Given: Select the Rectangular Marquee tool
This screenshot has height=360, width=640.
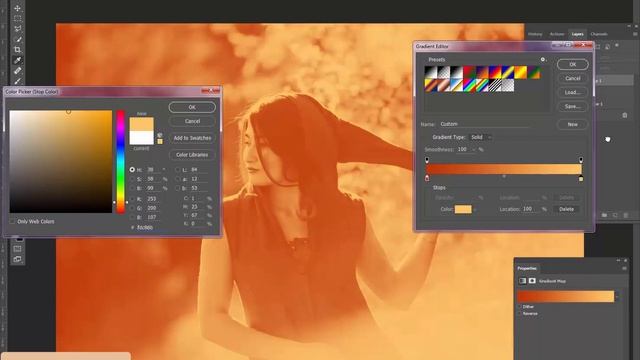Looking at the screenshot, I should point(17,19).
